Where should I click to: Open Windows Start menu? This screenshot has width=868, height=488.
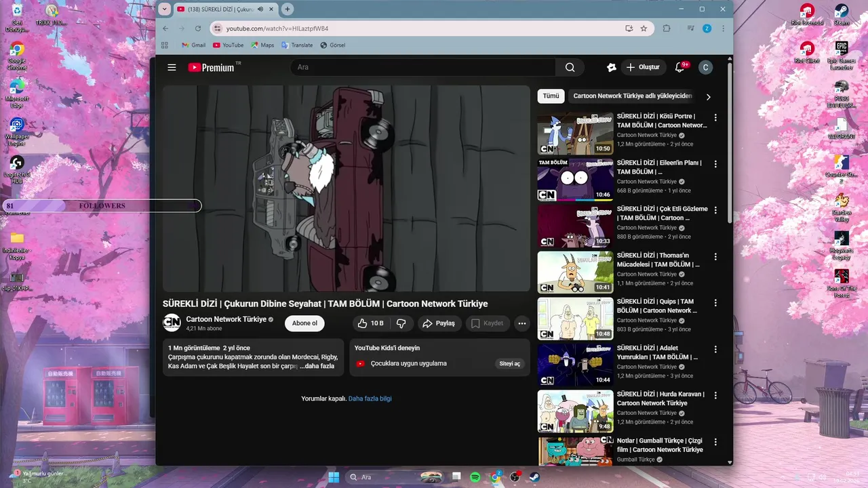click(x=334, y=477)
